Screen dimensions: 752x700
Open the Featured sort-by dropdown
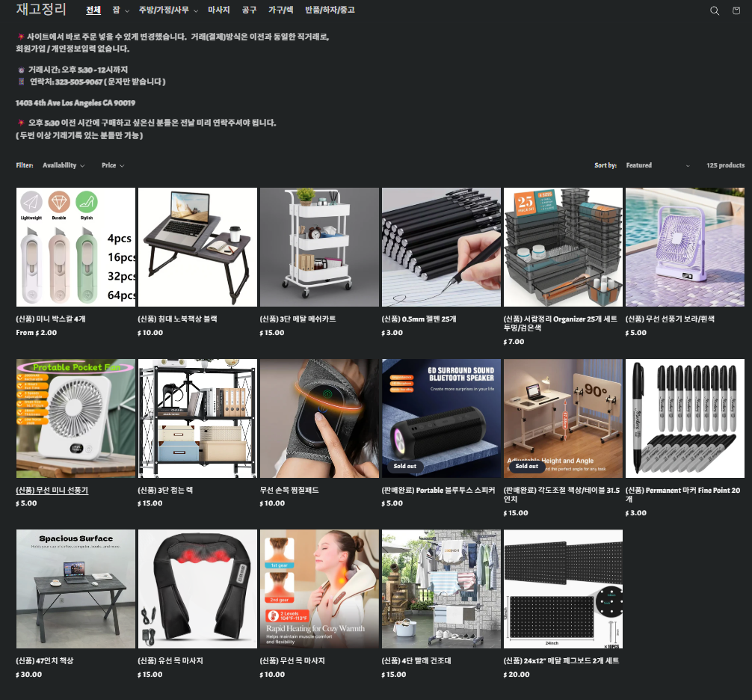tap(657, 165)
